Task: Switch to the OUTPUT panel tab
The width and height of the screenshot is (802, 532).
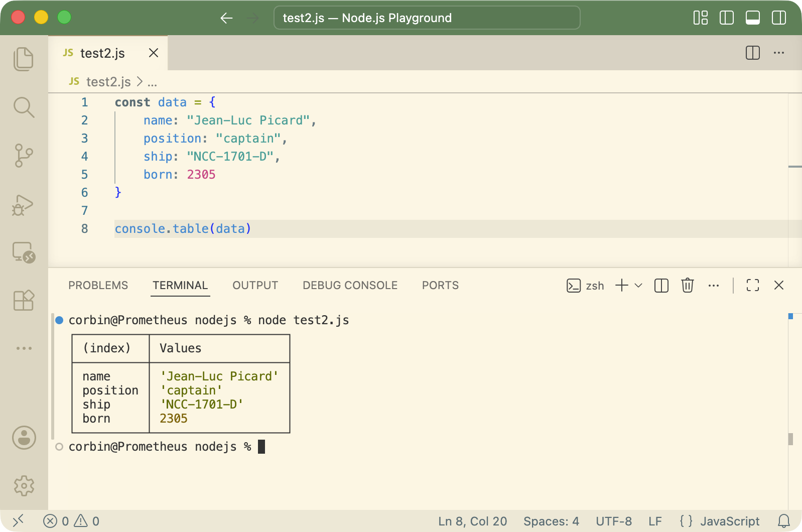Action: tap(255, 285)
